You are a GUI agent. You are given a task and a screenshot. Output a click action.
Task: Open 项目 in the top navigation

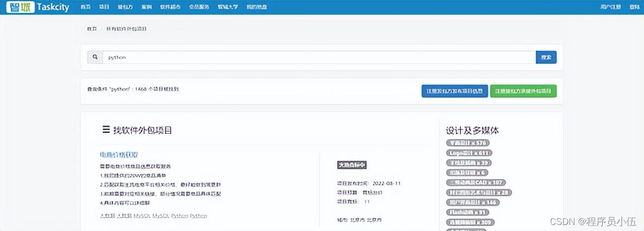pyautogui.click(x=104, y=7)
